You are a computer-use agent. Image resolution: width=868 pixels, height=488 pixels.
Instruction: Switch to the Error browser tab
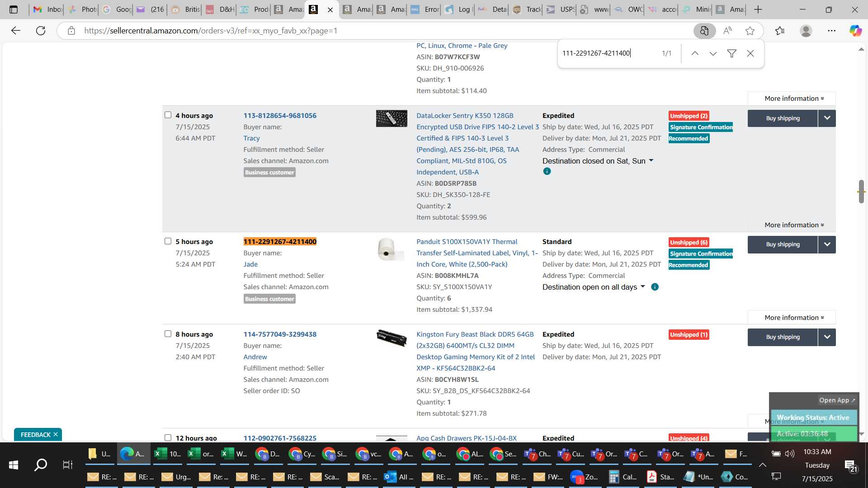click(424, 9)
